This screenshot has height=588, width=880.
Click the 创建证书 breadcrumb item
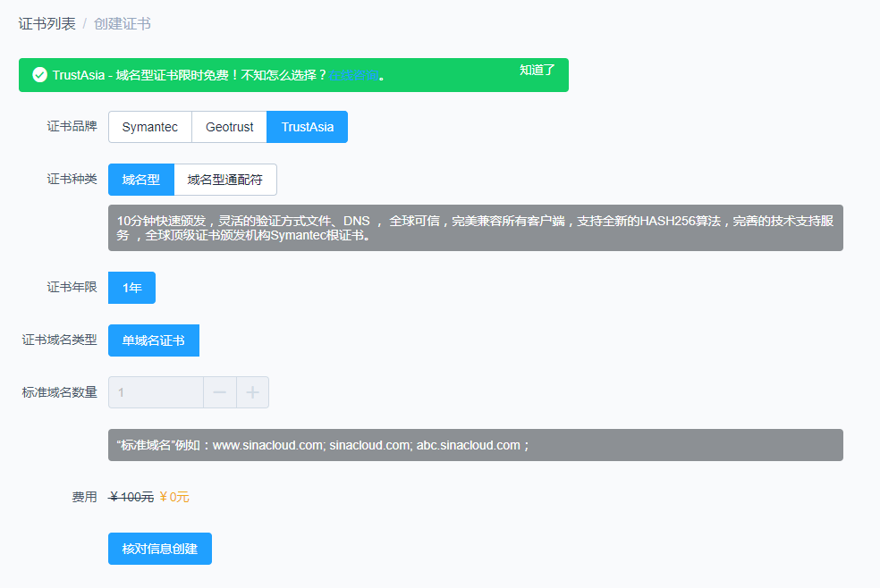pos(122,23)
